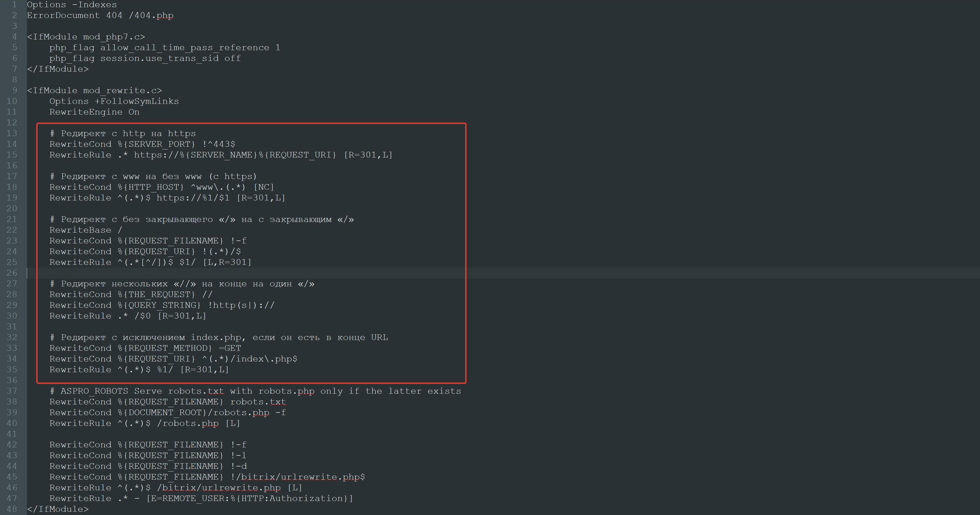The width and height of the screenshot is (980, 515).
Task: Place cursor on "<IfModule mod_php7.c>" line
Action: (86, 37)
